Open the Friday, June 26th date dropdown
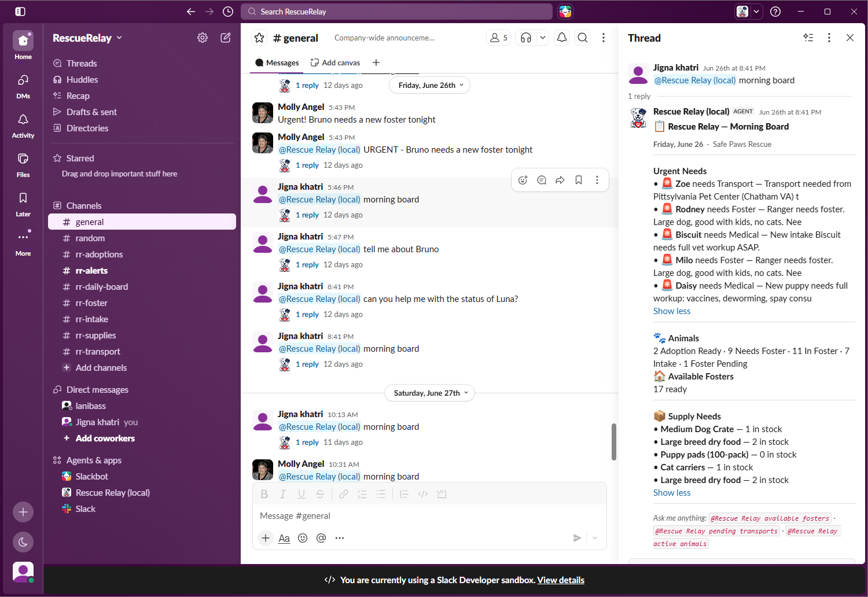Screen dimensions: 868x597 [430, 85]
